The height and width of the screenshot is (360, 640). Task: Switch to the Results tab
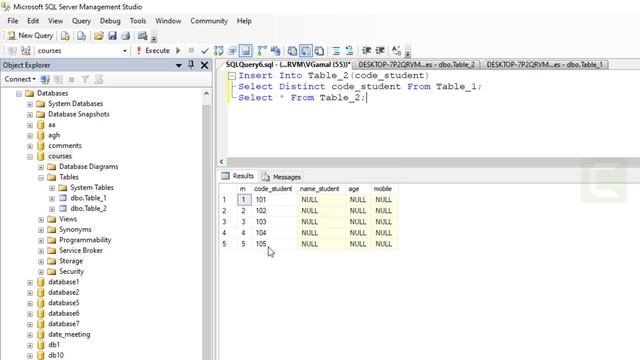point(238,176)
